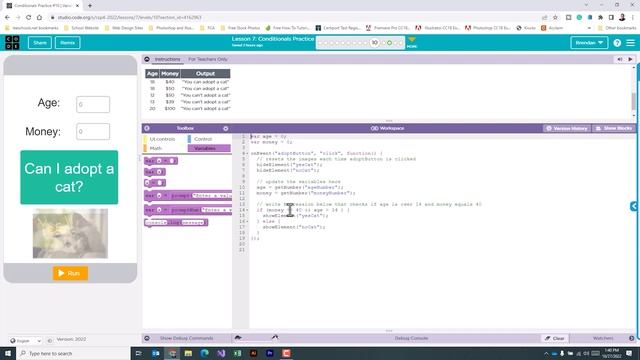Pick the var x = promptNum block
The width and height of the screenshot is (640, 360).
click(x=188, y=210)
